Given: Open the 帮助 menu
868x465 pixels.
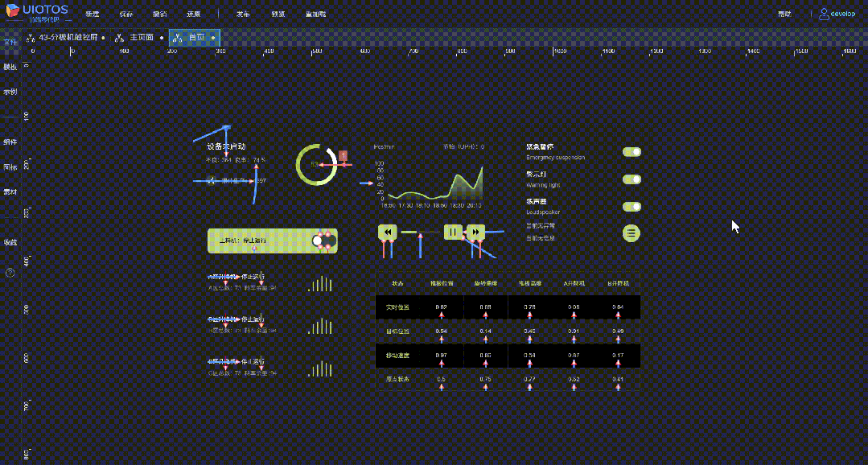Looking at the screenshot, I should click(x=784, y=14).
